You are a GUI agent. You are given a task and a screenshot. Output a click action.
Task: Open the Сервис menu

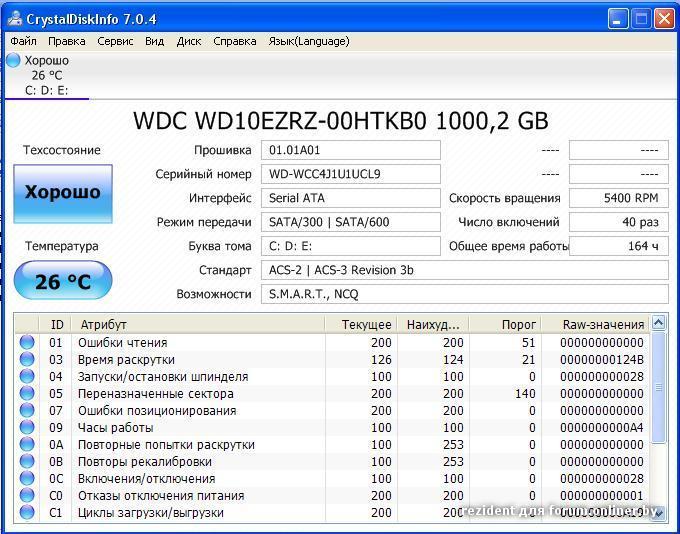click(115, 41)
